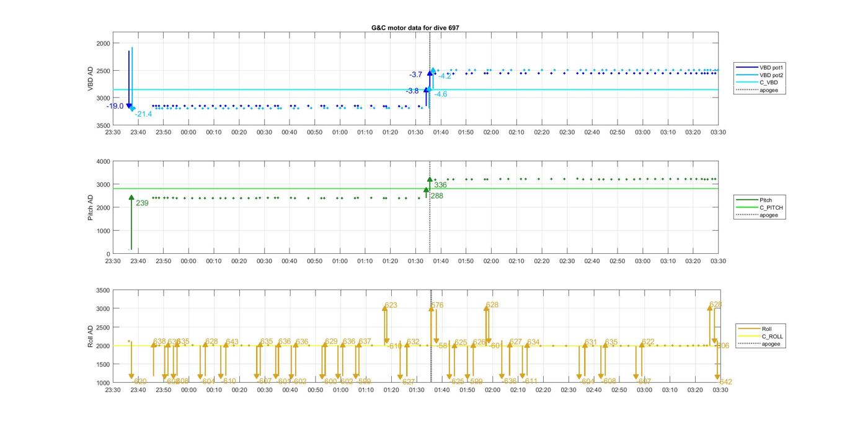868x430 pixels.
Task: Click the '01:40' tick under the Pitch plot
Action: tap(441, 261)
